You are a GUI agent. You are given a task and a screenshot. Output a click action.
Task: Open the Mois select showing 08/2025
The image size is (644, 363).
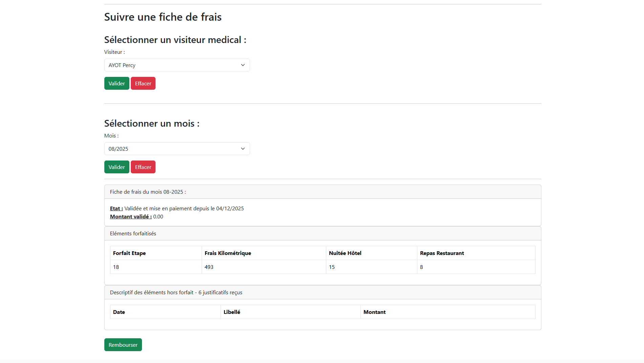point(173,149)
